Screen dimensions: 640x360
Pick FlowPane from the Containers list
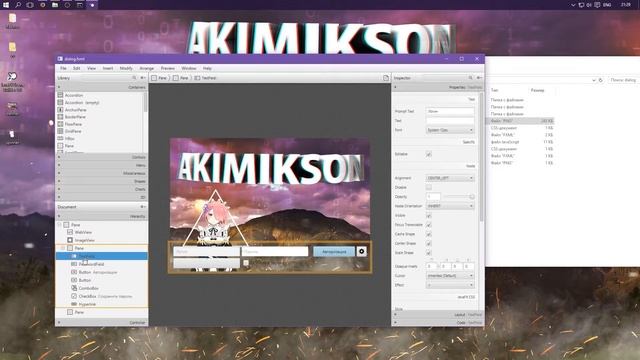[x=73, y=124]
